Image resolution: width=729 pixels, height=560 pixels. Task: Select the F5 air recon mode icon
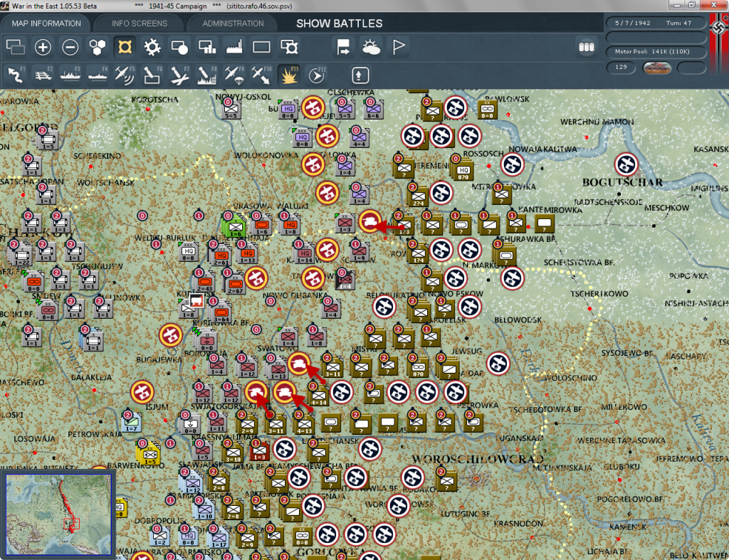[125, 75]
